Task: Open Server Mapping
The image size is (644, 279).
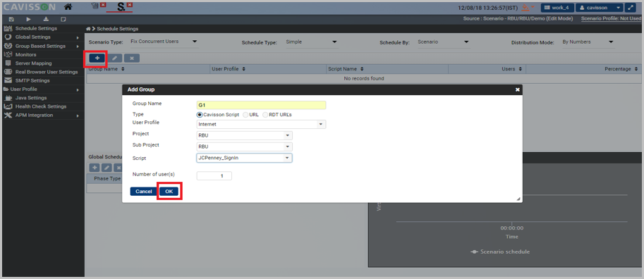Action: tap(34, 63)
